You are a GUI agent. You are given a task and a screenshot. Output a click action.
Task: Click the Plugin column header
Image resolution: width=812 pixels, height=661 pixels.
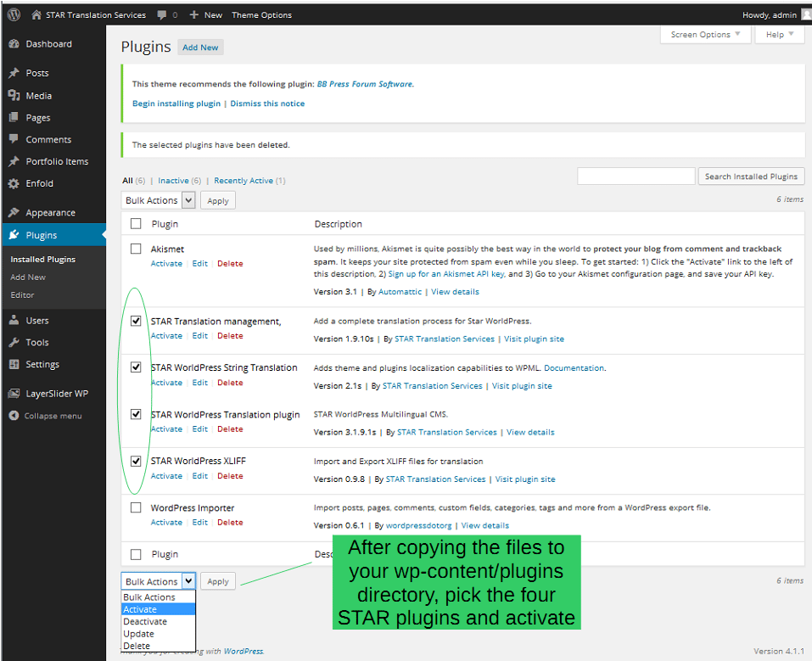pyautogui.click(x=165, y=224)
